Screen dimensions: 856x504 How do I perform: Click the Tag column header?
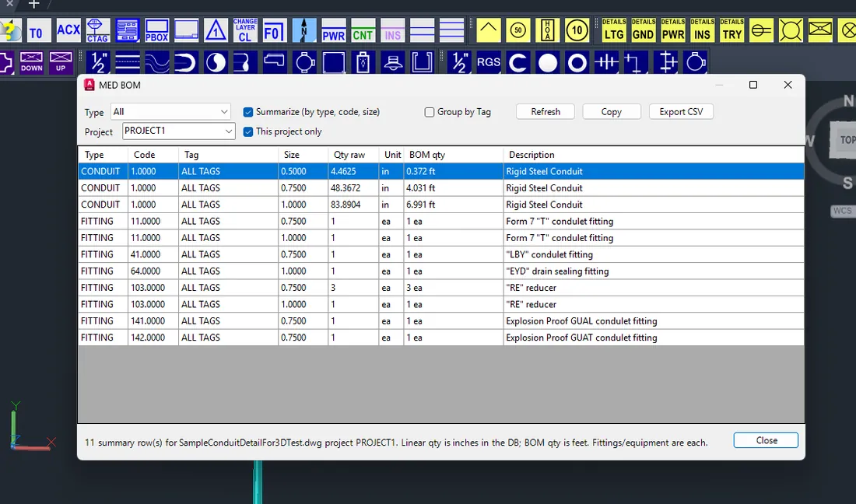[x=228, y=154]
